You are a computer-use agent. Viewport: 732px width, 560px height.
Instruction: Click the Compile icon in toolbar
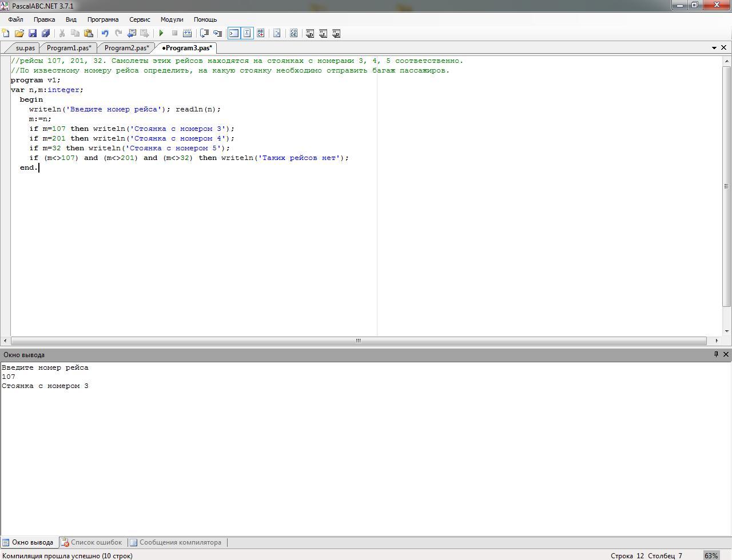point(187,34)
